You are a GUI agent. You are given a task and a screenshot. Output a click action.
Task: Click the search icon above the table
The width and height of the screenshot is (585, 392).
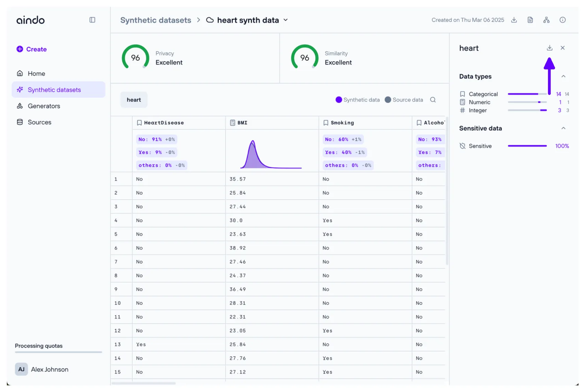pyautogui.click(x=433, y=100)
